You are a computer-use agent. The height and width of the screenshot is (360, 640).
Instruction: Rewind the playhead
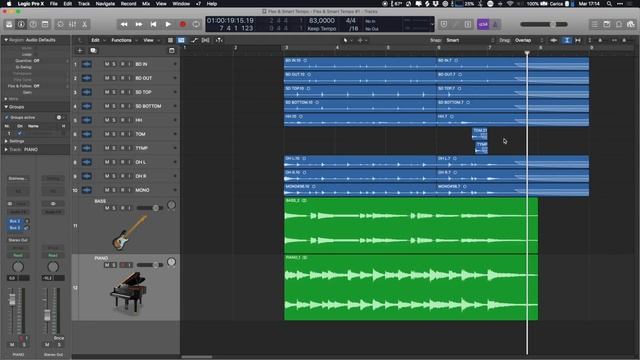(124, 24)
